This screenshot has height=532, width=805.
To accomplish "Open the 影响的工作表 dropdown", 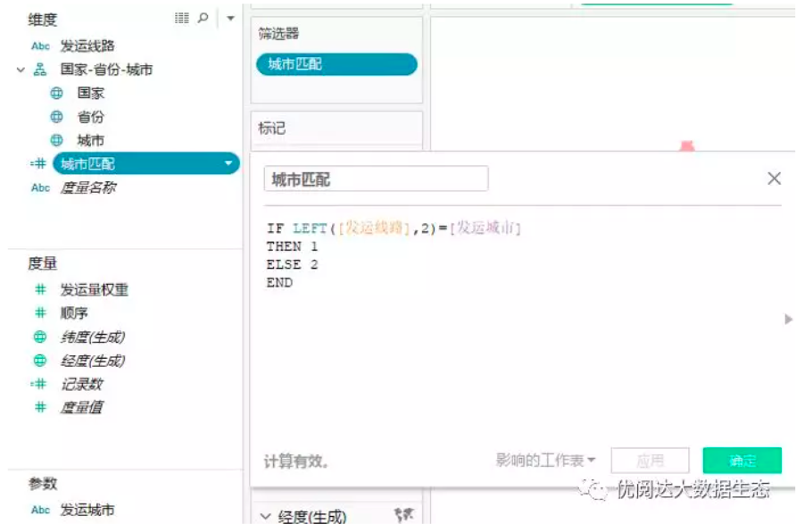I will [x=546, y=461].
